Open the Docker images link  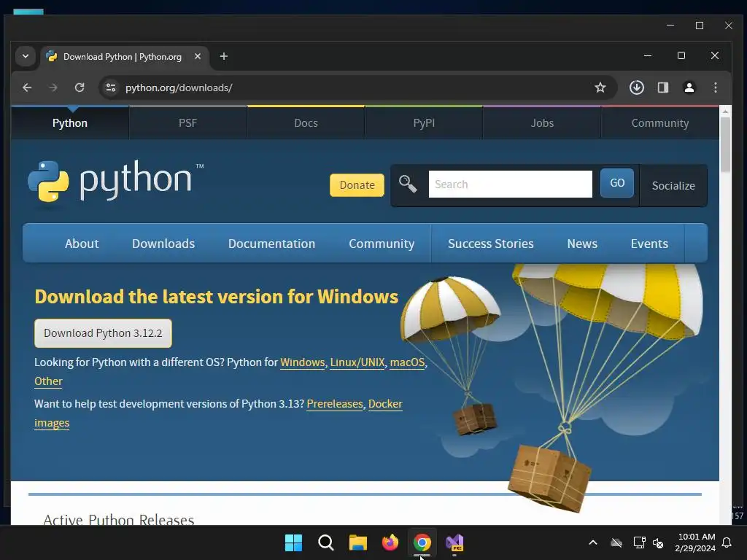pos(385,404)
